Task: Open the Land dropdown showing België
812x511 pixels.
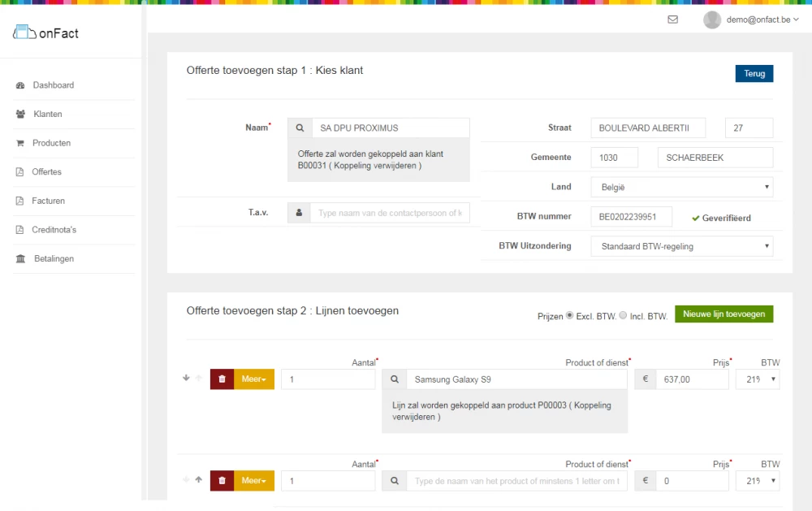Action: tap(681, 187)
